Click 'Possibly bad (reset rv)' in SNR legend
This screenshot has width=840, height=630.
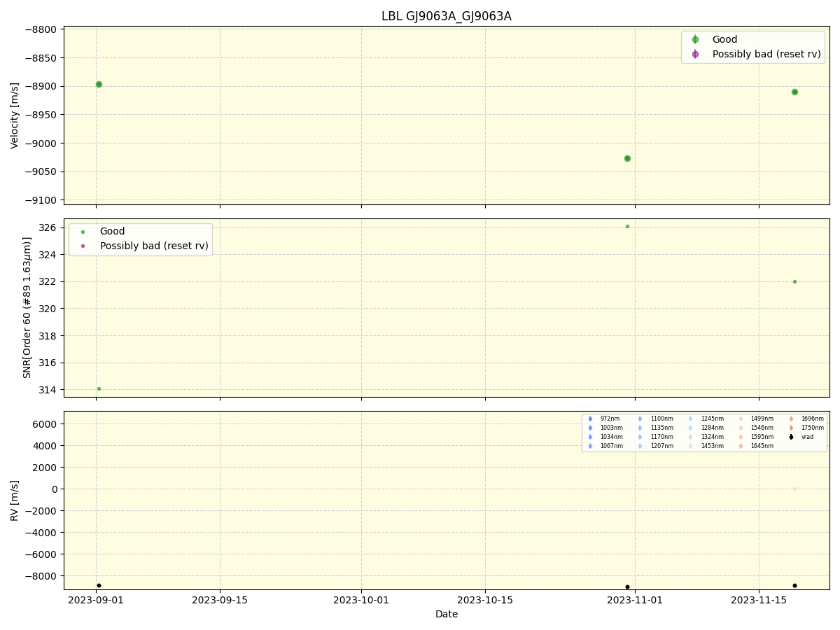coord(154,246)
